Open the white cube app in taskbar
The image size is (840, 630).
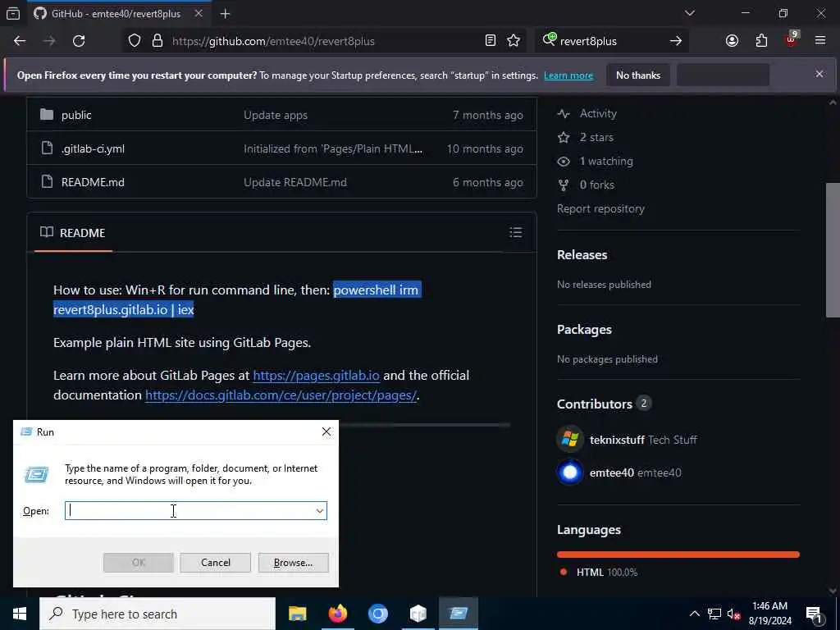[x=418, y=614]
